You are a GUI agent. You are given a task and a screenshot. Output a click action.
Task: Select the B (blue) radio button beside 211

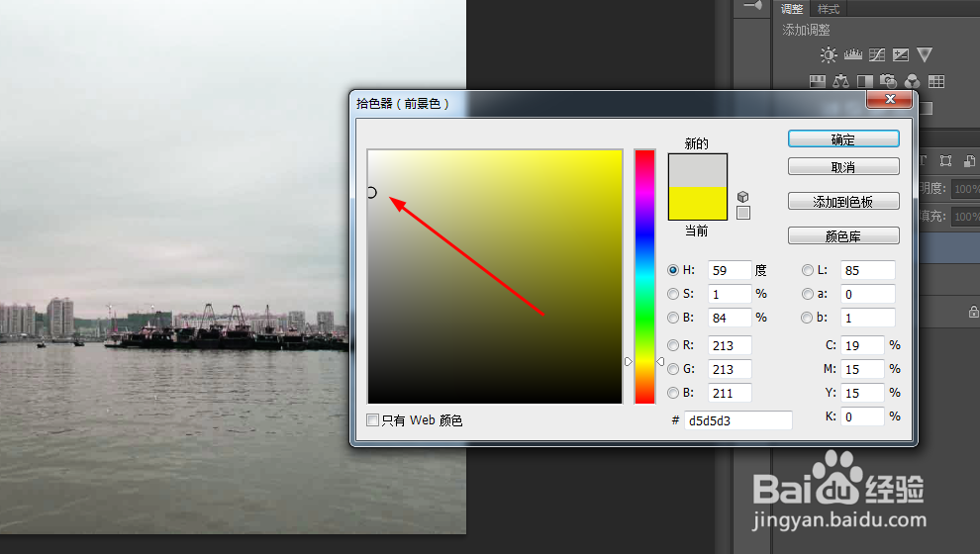pyautogui.click(x=673, y=393)
